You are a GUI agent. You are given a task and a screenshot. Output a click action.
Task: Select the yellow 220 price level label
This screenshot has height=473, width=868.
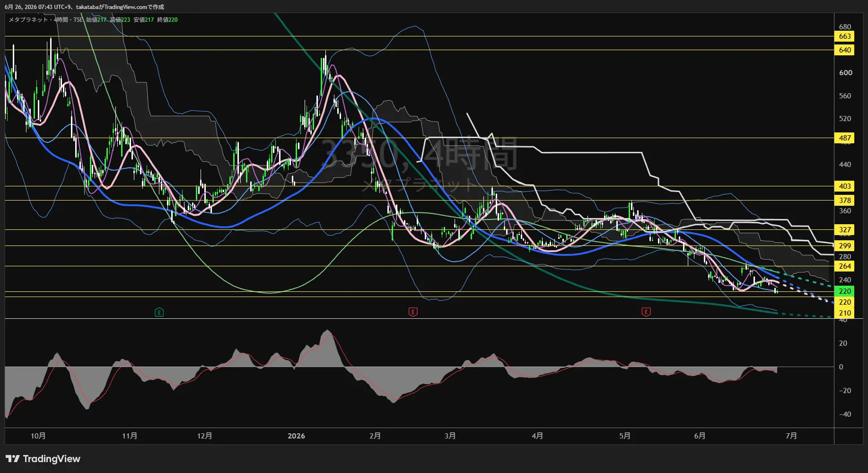pyautogui.click(x=844, y=302)
